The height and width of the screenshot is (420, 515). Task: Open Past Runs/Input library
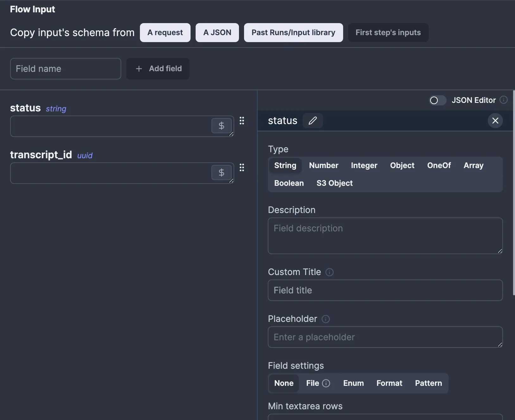coord(293,33)
